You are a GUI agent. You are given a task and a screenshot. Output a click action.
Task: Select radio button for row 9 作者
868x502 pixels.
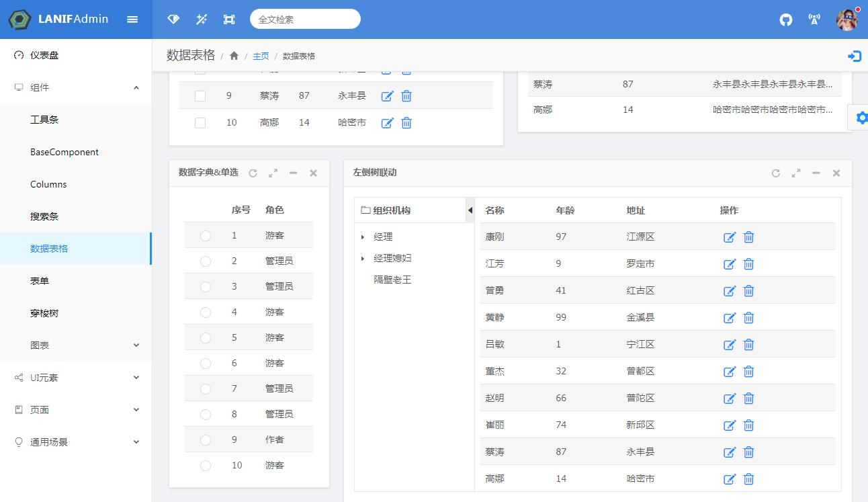coord(206,440)
